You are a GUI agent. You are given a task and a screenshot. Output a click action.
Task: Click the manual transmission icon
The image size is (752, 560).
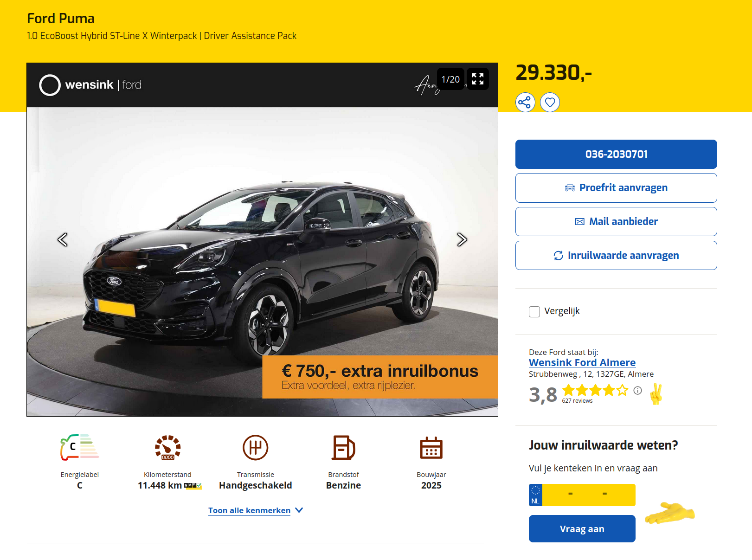[255, 448]
